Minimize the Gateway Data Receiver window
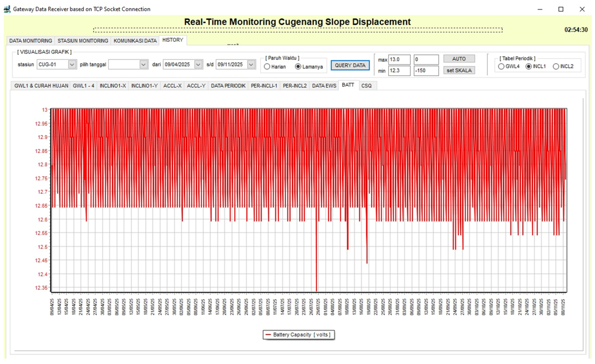 coord(540,9)
